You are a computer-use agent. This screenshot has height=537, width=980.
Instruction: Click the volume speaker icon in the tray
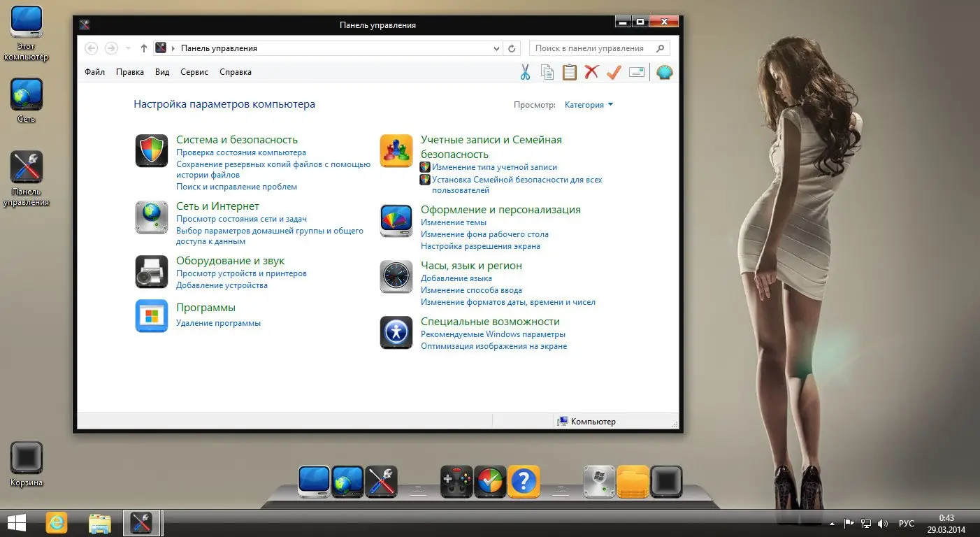(x=883, y=523)
